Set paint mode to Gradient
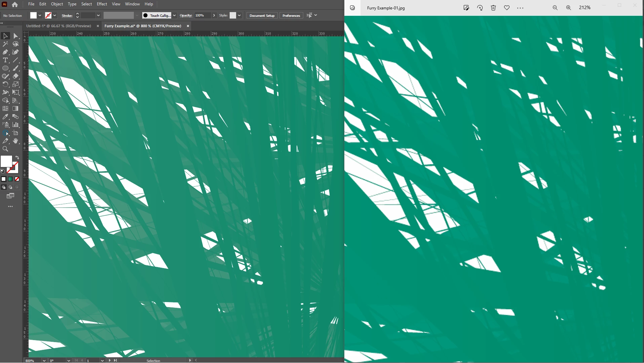 pos(10,179)
